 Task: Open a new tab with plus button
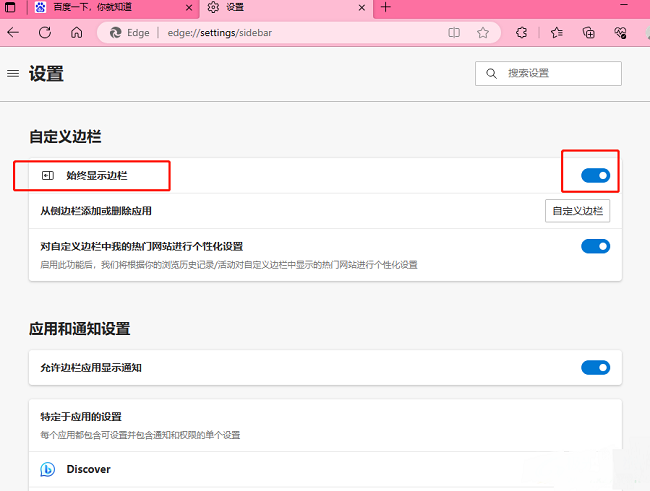[x=386, y=8]
